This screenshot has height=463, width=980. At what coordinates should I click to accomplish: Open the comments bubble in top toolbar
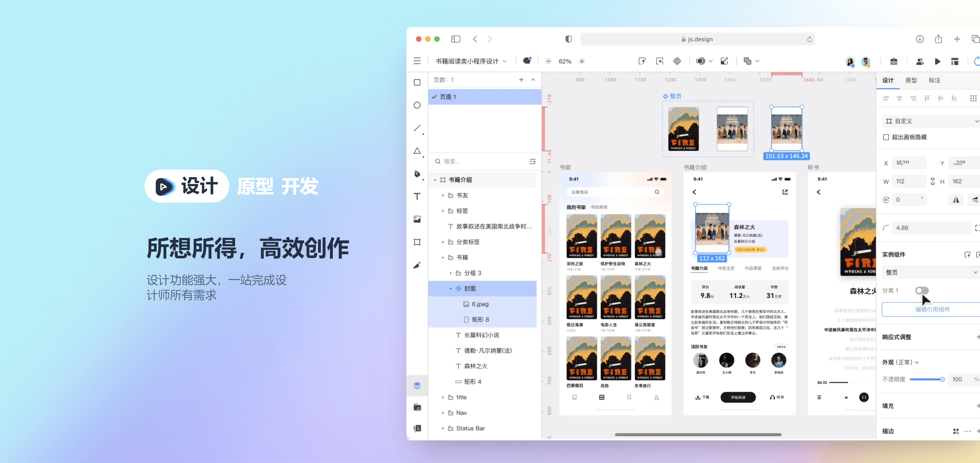527,61
